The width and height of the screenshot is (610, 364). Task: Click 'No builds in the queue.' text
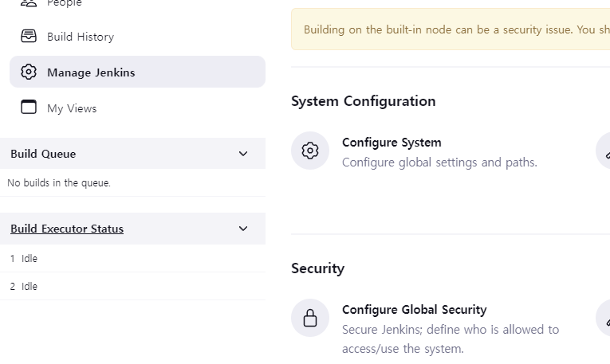pos(59,182)
